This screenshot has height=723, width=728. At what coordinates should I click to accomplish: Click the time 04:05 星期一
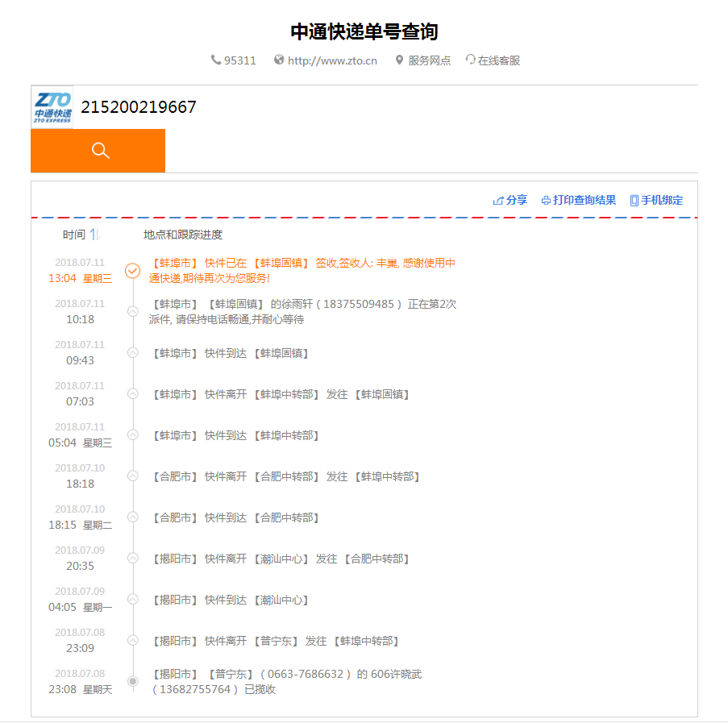coord(81,607)
